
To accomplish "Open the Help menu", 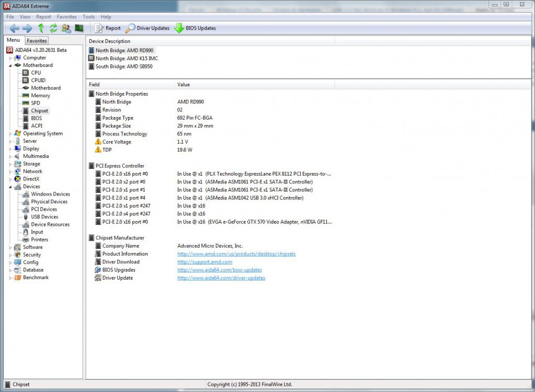I will (106, 17).
